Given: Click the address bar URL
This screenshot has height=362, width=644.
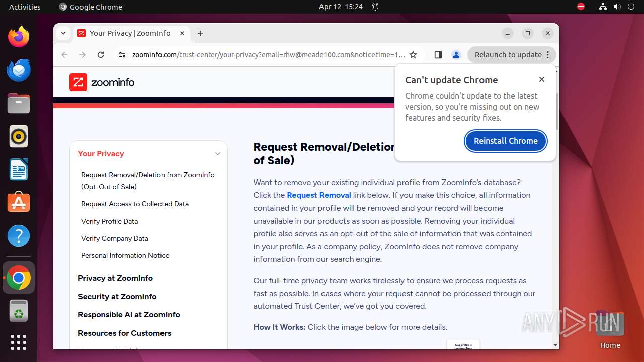Looking at the screenshot, I should point(269,55).
